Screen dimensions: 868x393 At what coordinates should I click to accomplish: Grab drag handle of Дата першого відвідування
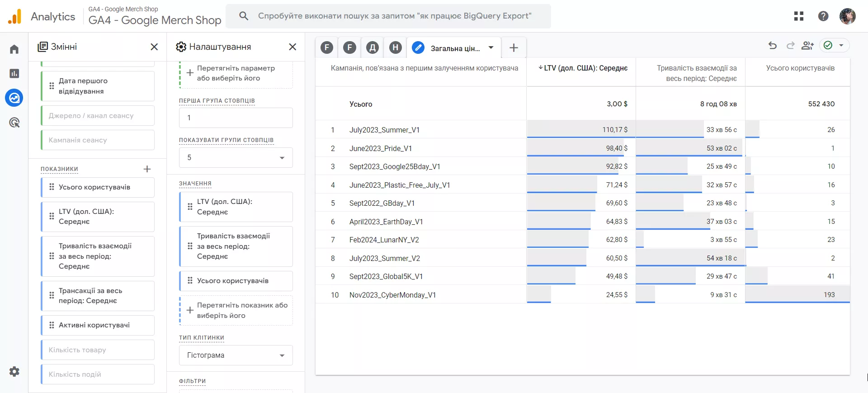point(52,86)
